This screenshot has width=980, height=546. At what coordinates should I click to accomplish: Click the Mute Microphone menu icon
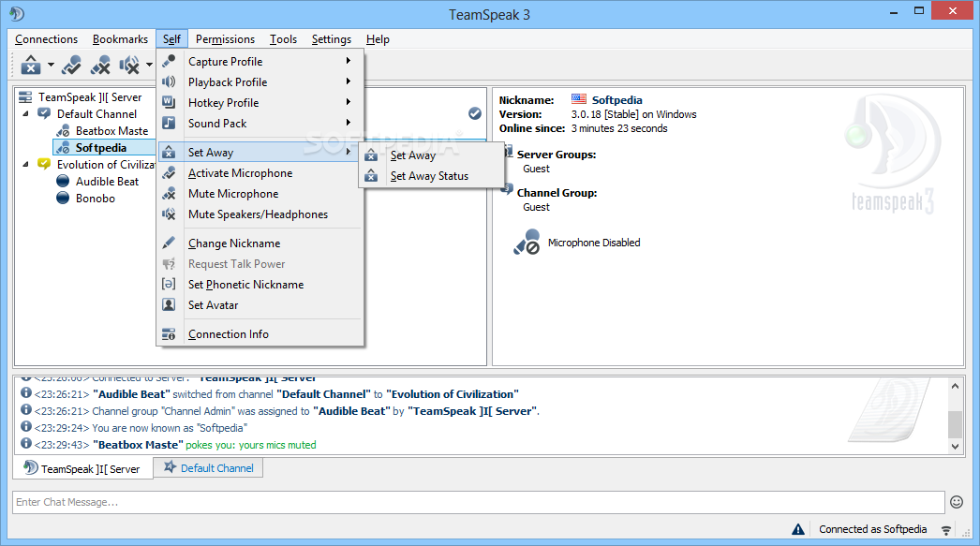pos(169,194)
